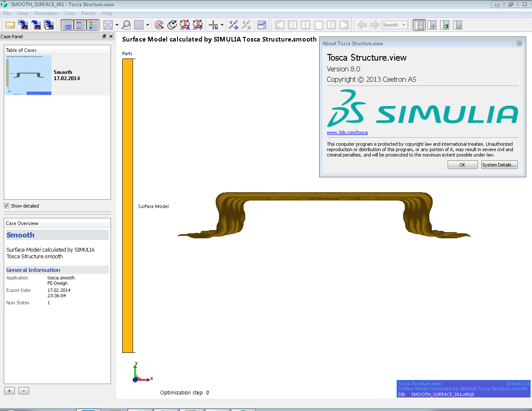This screenshot has height=411, width=532.
Task: Undock the Case Panel
Action: click(x=104, y=37)
